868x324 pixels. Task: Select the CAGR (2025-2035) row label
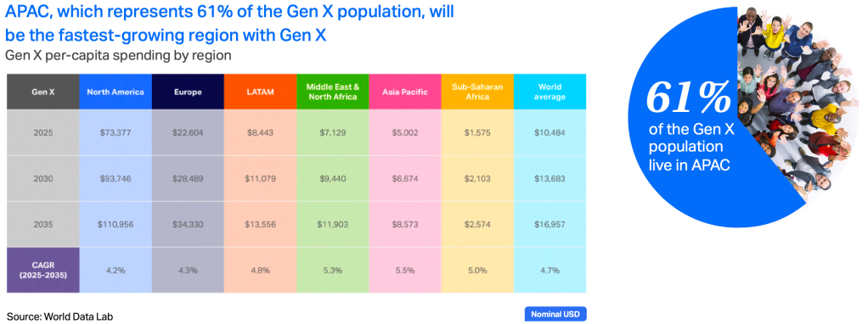(42, 271)
